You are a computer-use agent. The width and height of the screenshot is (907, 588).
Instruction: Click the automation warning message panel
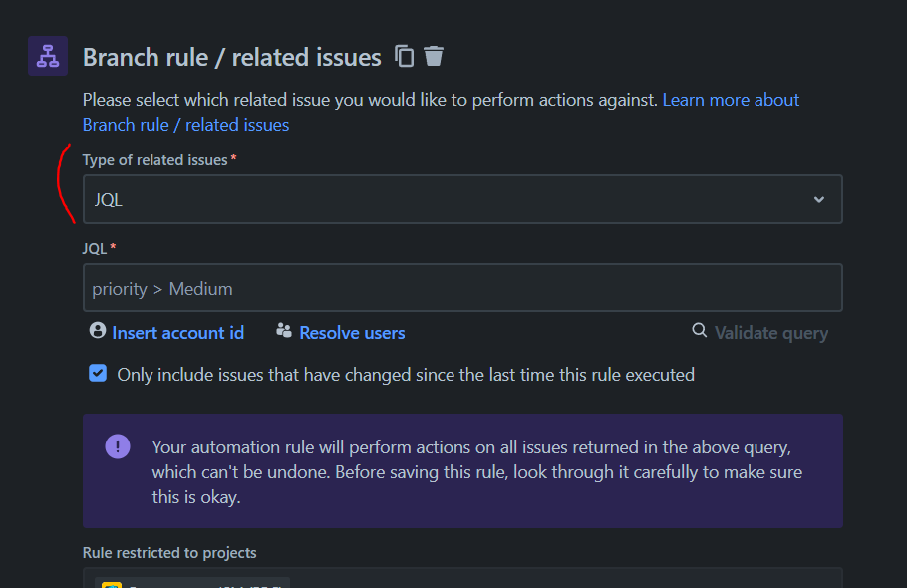pyautogui.click(x=461, y=470)
